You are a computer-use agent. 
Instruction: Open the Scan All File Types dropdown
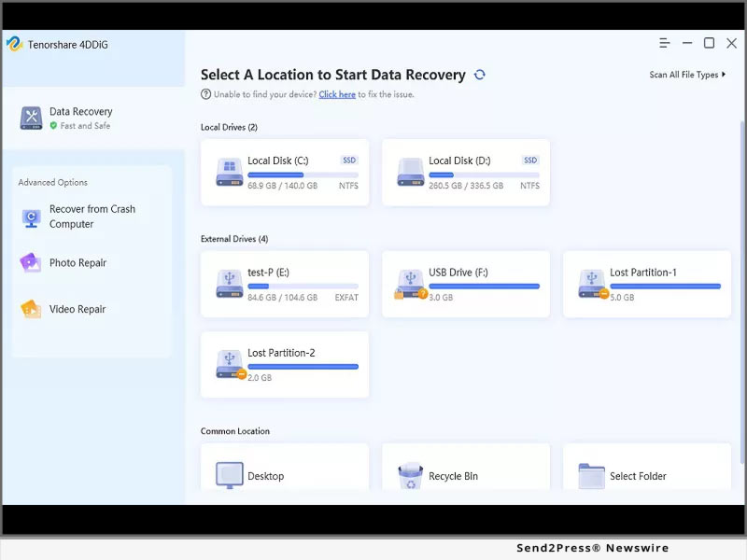click(x=687, y=74)
